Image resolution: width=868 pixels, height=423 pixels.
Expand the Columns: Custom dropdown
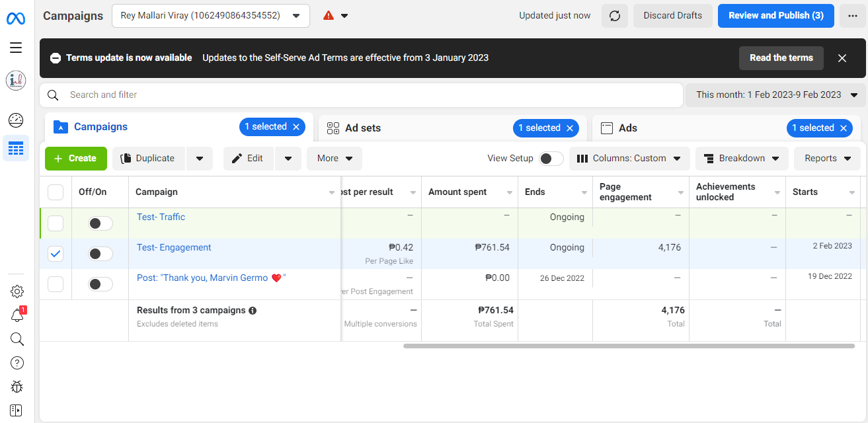(x=629, y=159)
